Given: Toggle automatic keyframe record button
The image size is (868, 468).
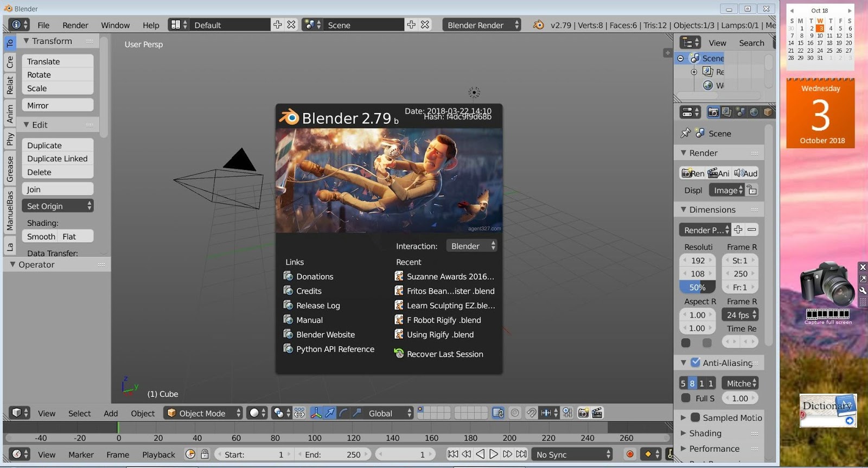Looking at the screenshot, I should 630,454.
